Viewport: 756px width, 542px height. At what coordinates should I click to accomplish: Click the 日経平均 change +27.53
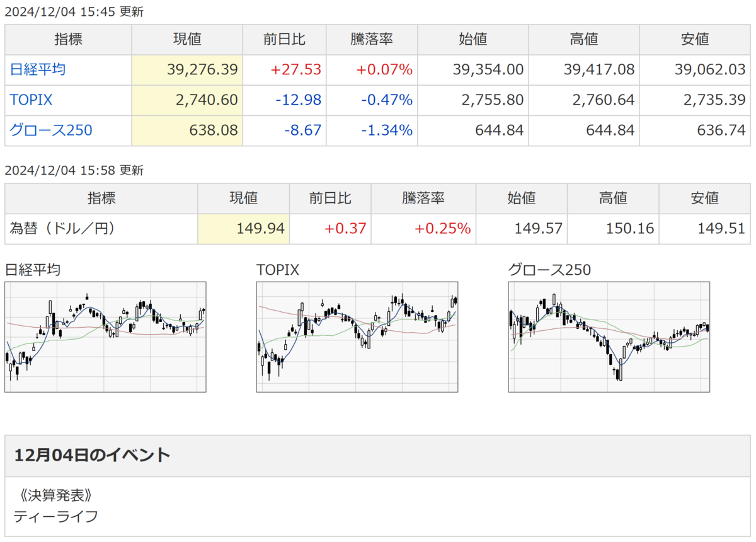pos(296,69)
